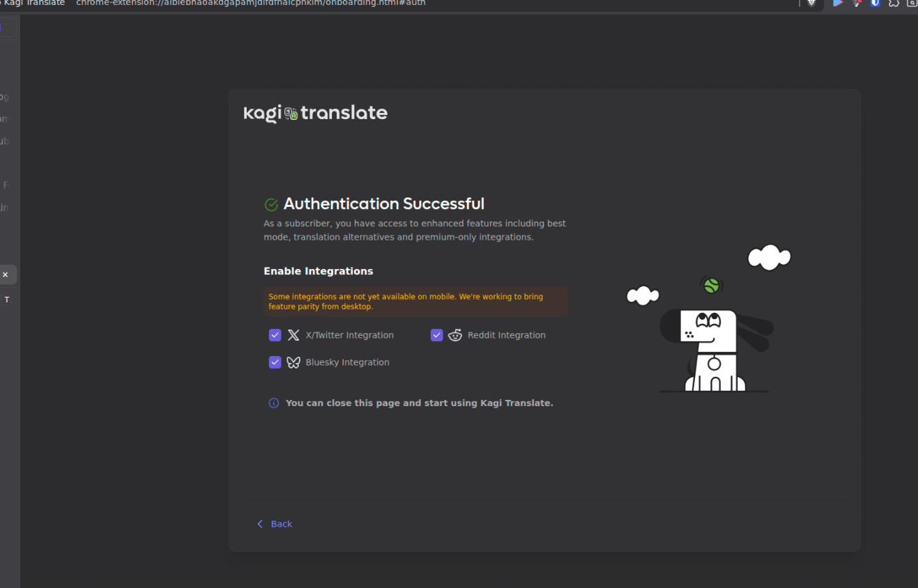Viewport: 918px width, 588px height.
Task: Open the extensions puzzle-piece menu
Action: [x=894, y=3]
